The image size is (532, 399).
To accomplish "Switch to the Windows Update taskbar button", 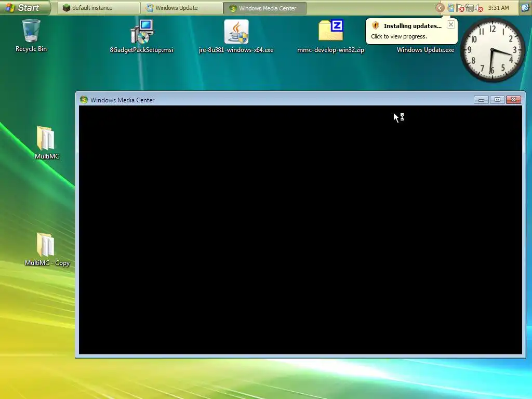I will coord(181,8).
